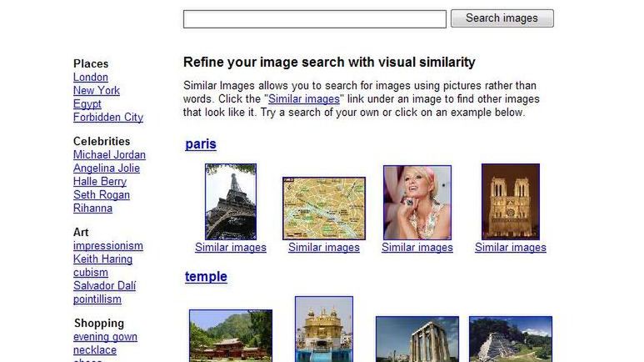Click the evening gown Shopping link
The image size is (644, 362).
(105, 337)
